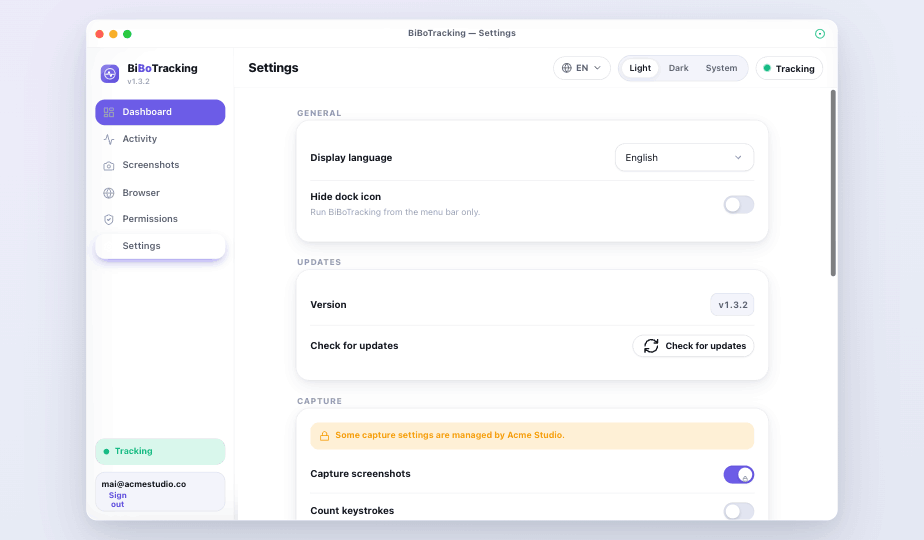Click the globe icon beside EN

tap(567, 68)
